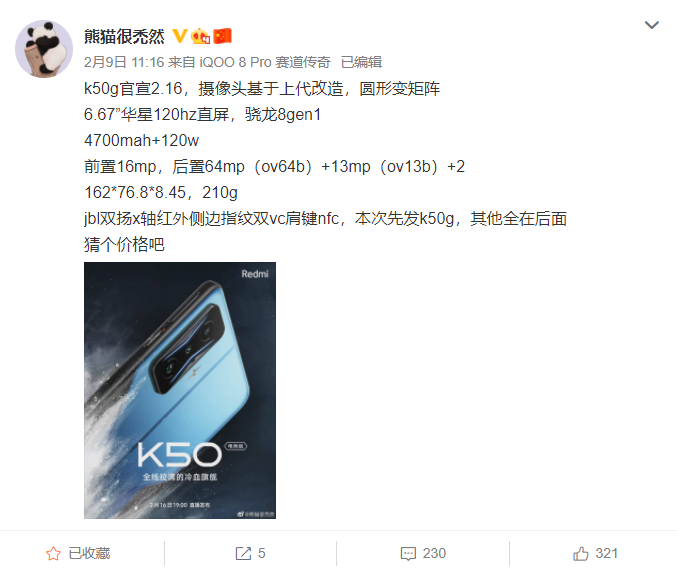The width and height of the screenshot is (677, 574).
Task: Click the crown membership badge icon
Action: [200, 36]
